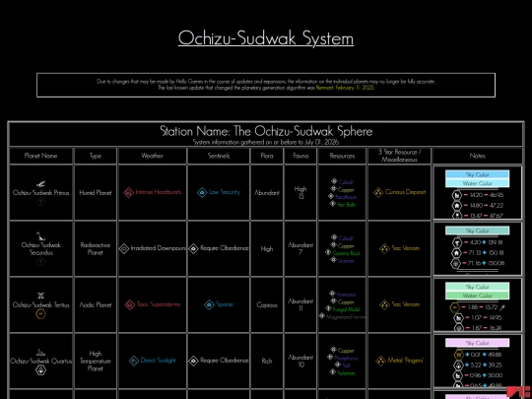Click the glyph icon above Ochizu-Sudwak Primus
Image resolution: width=532 pixels, height=399 pixels.
pyautogui.click(x=40, y=184)
